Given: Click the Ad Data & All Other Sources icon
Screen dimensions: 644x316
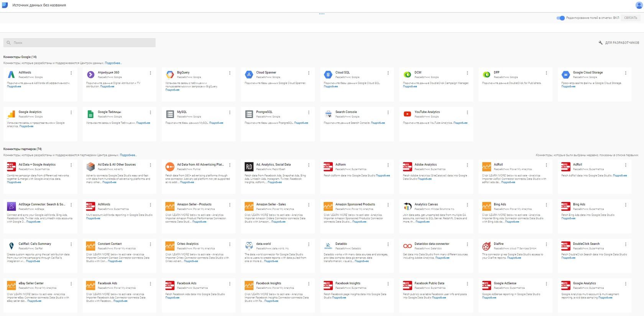Looking at the screenshot, I should (x=90, y=167).
